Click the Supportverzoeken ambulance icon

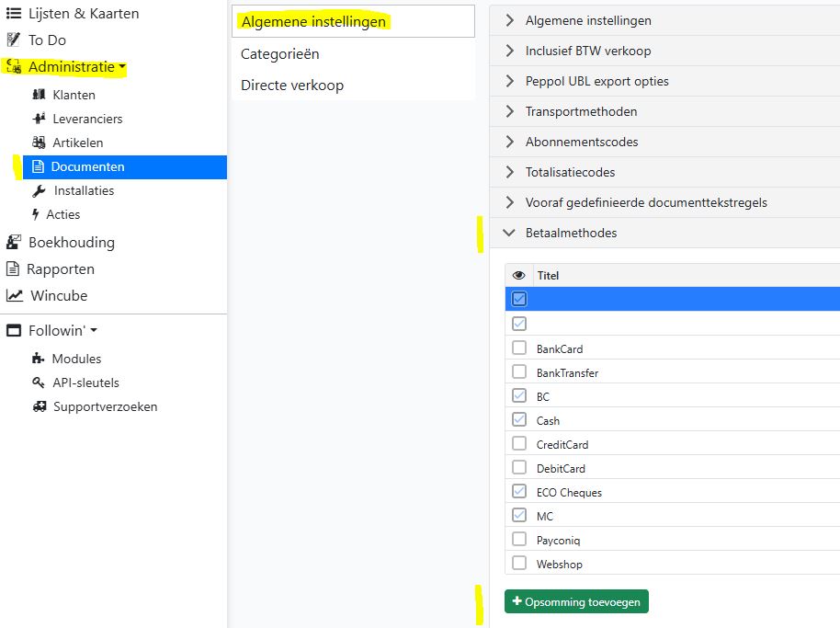(40, 406)
